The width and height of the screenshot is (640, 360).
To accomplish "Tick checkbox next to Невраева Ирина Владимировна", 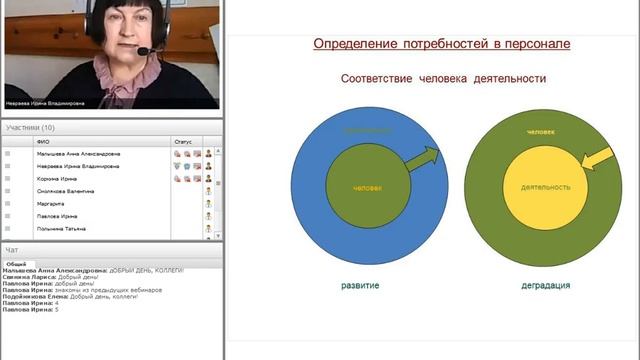I will coord(7,166).
